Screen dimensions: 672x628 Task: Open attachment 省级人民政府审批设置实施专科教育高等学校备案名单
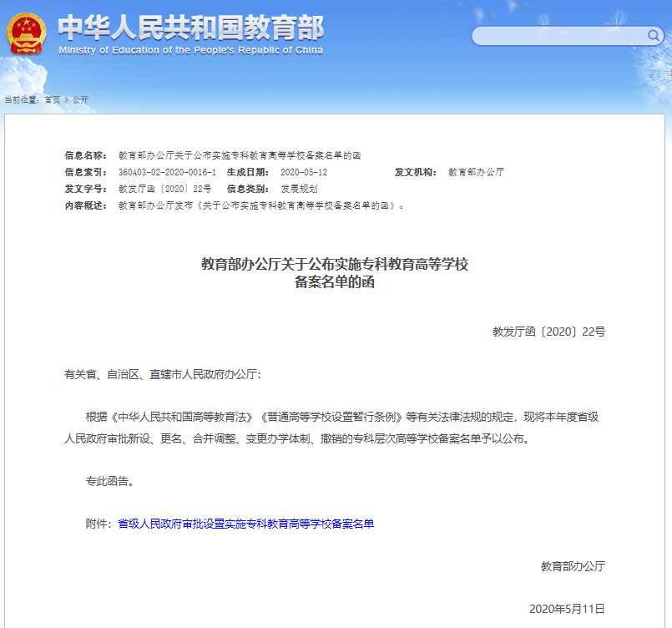point(246,524)
